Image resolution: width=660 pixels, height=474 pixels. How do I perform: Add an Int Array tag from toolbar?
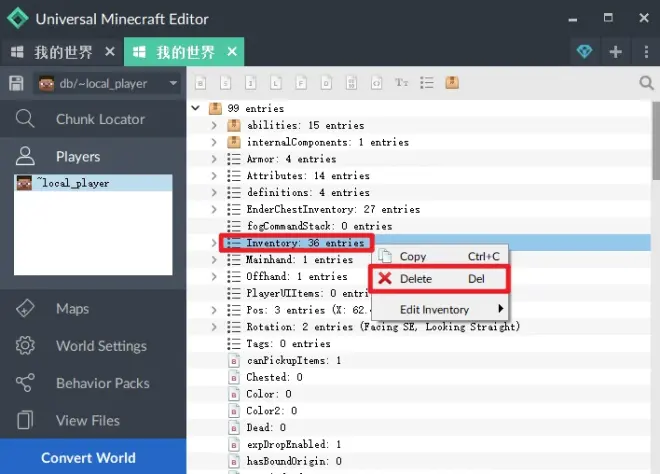click(x=376, y=83)
